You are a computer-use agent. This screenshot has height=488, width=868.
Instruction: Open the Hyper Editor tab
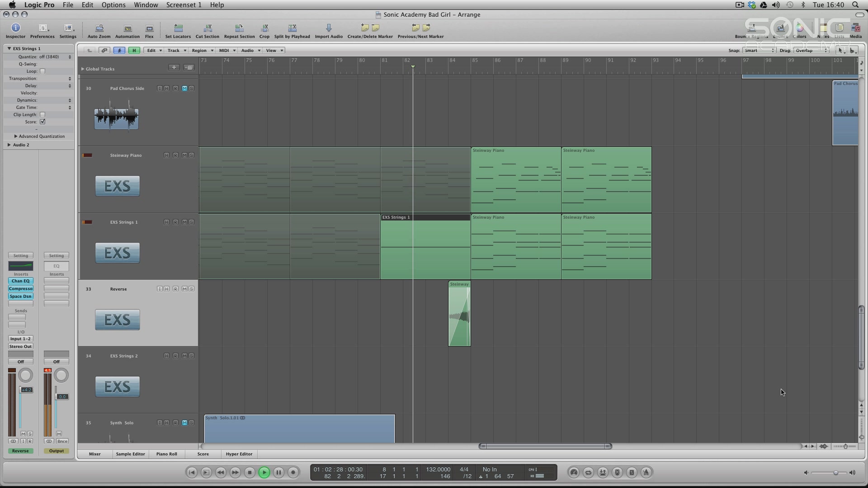(239, 454)
